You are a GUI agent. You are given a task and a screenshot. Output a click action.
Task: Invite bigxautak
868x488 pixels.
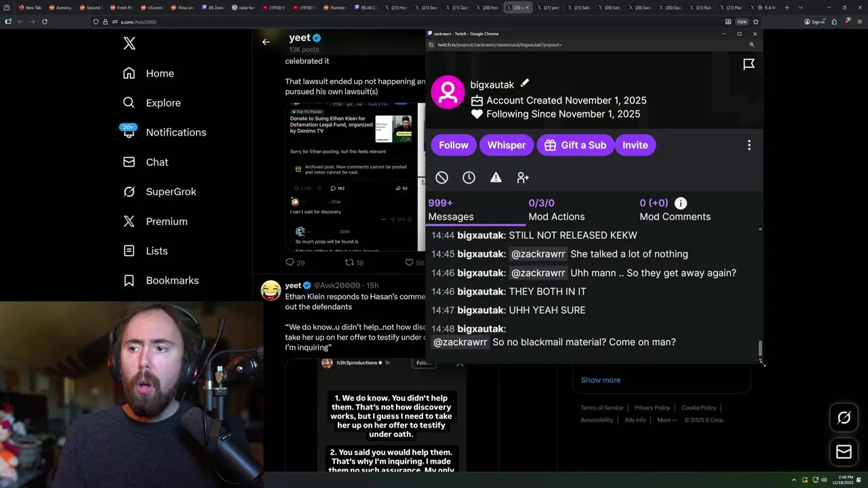[x=635, y=145]
